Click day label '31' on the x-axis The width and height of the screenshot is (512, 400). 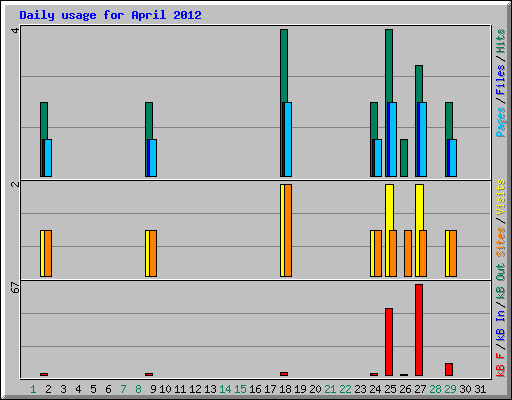click(480, 389)
